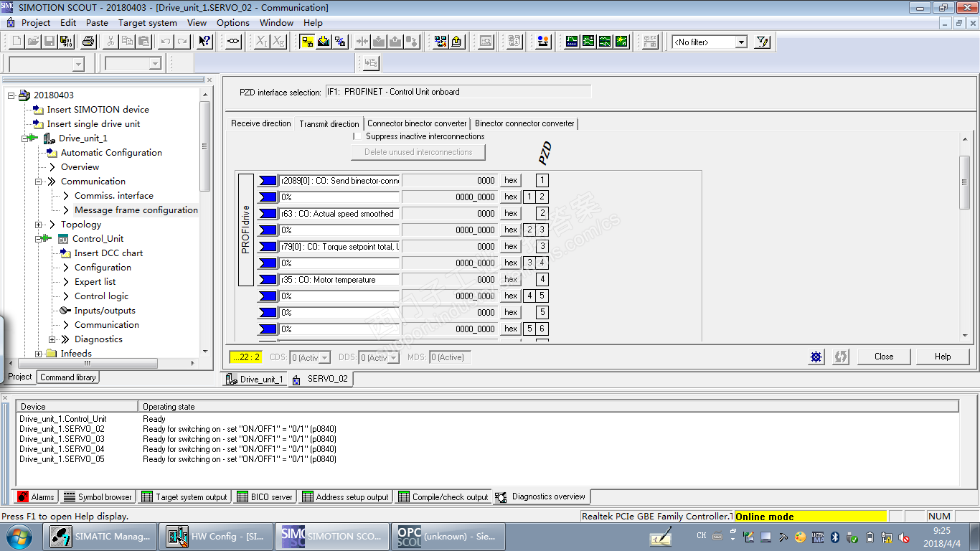Click the filter edit funnel icon
This screenshot has width=980, height=551.
click(763, 42)
